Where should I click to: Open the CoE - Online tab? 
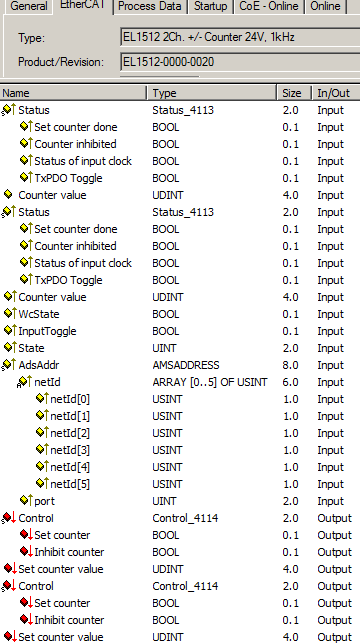coord(269,7)
